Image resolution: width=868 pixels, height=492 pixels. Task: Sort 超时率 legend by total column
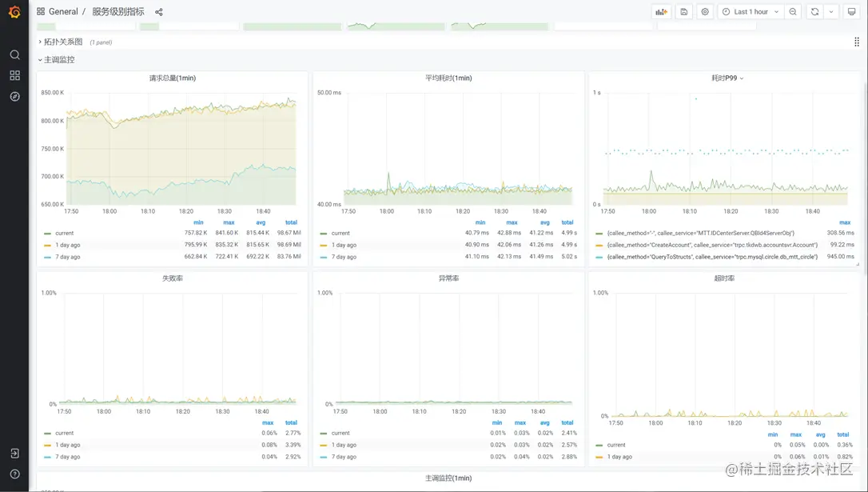click(843, 434)
